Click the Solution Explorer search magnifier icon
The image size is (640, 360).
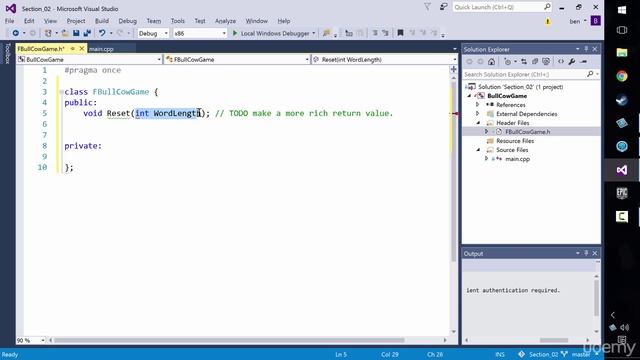[x=590, y=74]
